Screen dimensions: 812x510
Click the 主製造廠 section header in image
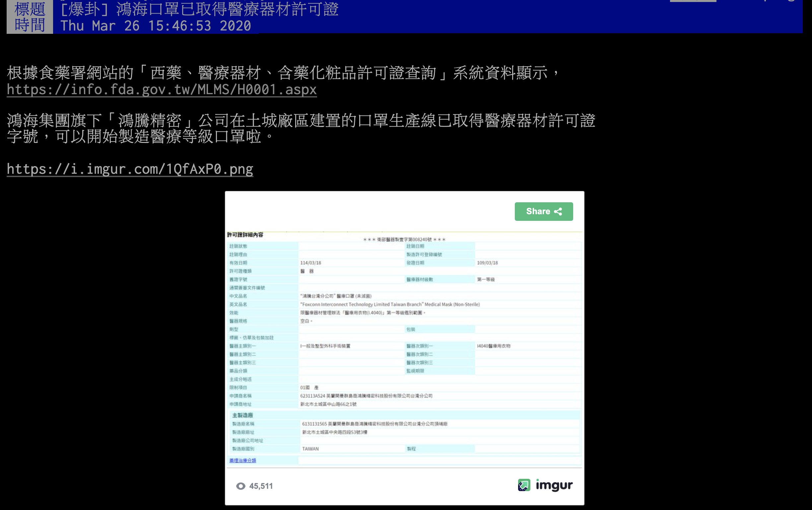242,415
